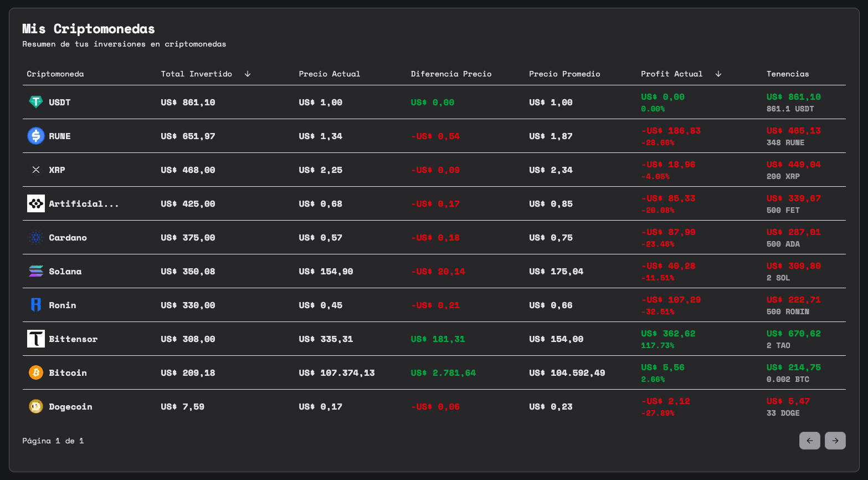This screenshot has width=868, height=480.
Task: Click profit percentage -32.51%
Action: (658, 312)
